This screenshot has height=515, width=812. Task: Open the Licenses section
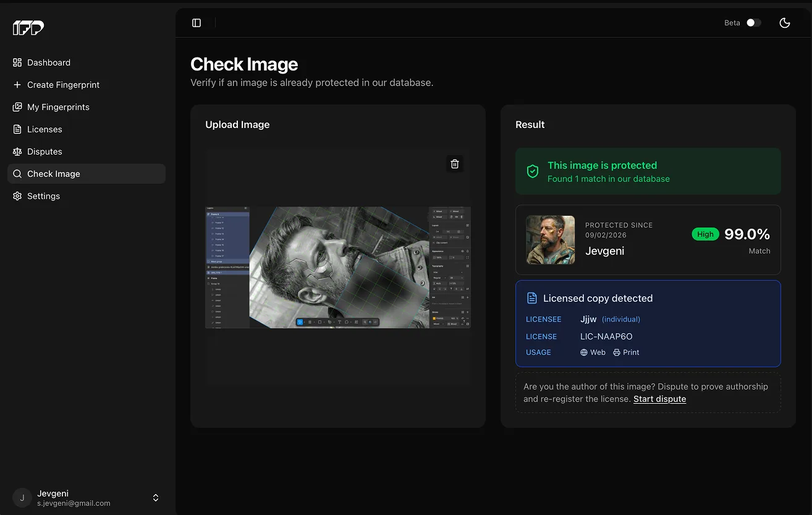pyautogui.click(x=87, y=129)
